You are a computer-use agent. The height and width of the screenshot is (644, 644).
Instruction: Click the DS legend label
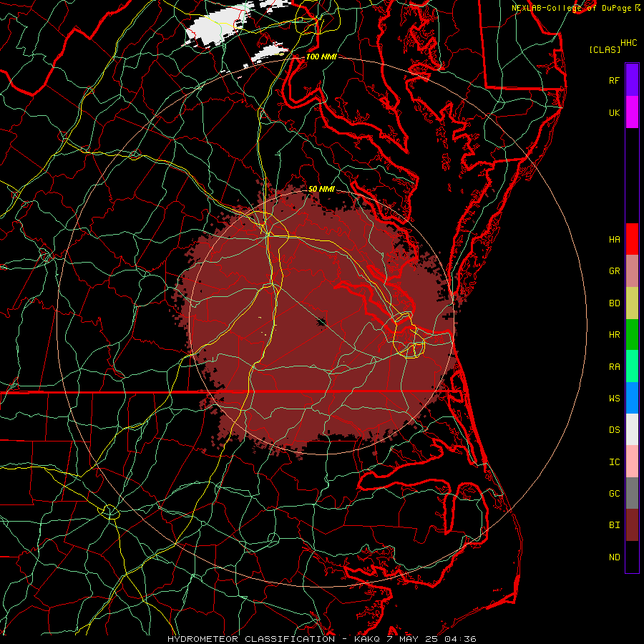click(615, 430)
